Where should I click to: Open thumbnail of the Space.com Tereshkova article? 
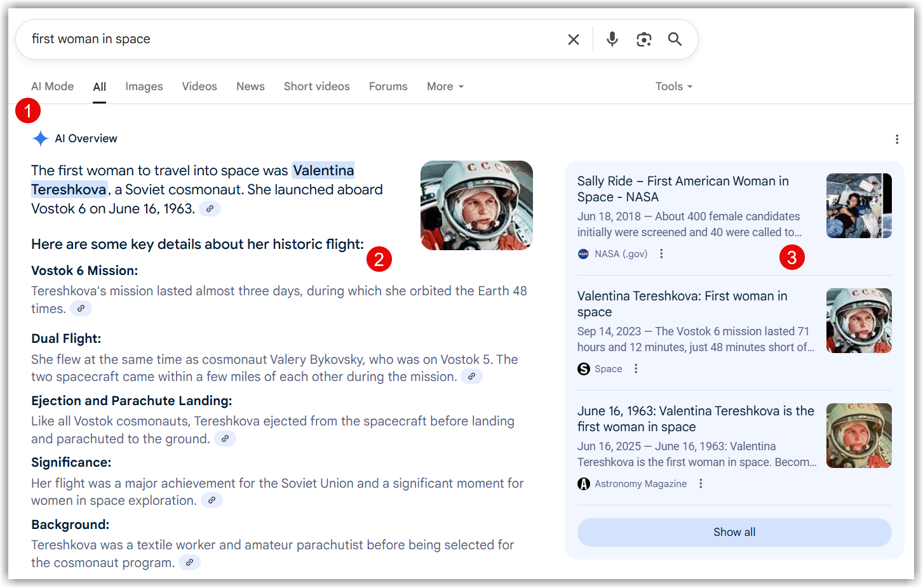point(859,321)
